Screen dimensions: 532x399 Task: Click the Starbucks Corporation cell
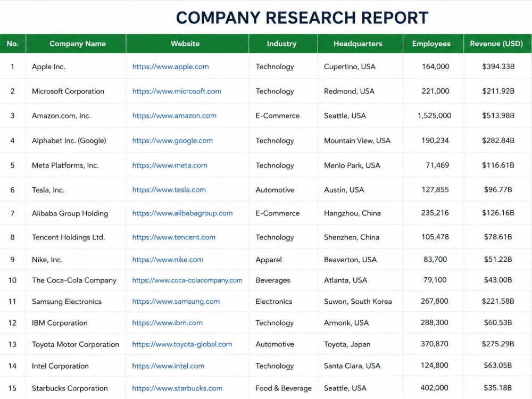coord(76,388)
